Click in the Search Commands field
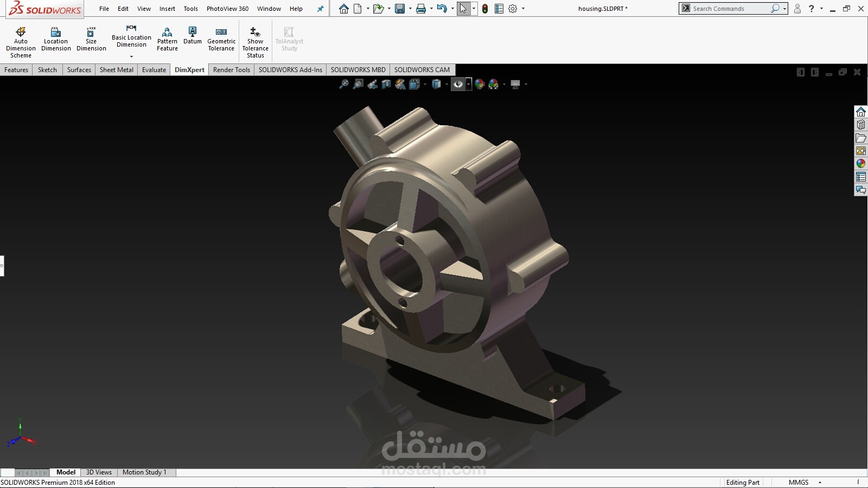 point(730,9)
